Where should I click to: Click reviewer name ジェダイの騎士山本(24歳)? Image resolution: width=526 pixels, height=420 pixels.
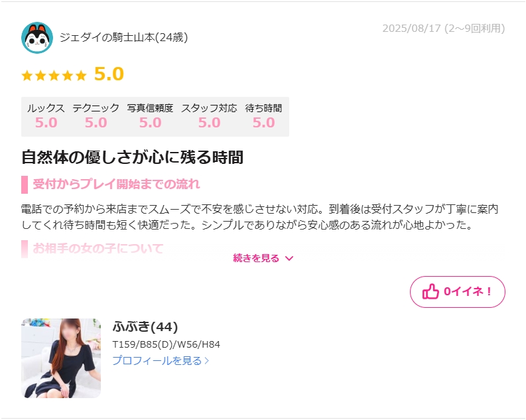[x=123, y=37]
